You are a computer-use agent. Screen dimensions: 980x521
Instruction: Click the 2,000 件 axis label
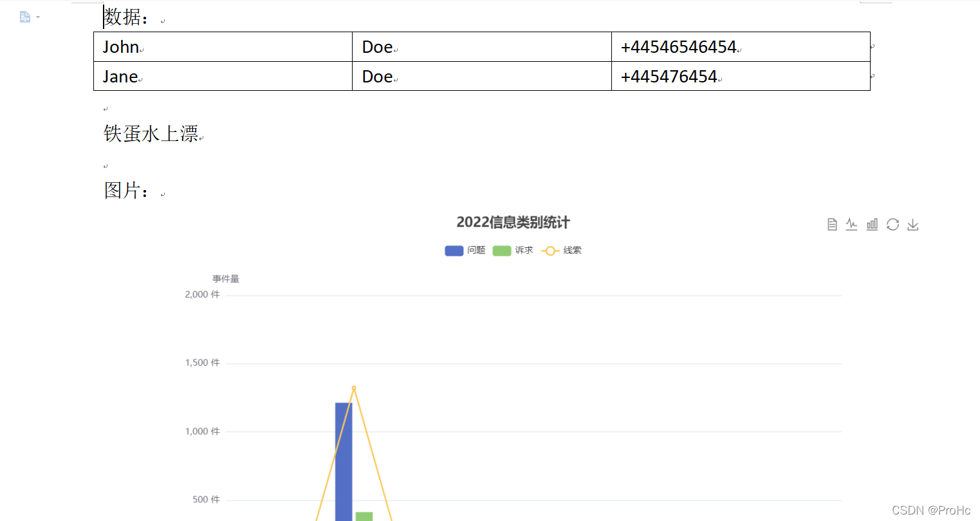(x=202, y=294)
